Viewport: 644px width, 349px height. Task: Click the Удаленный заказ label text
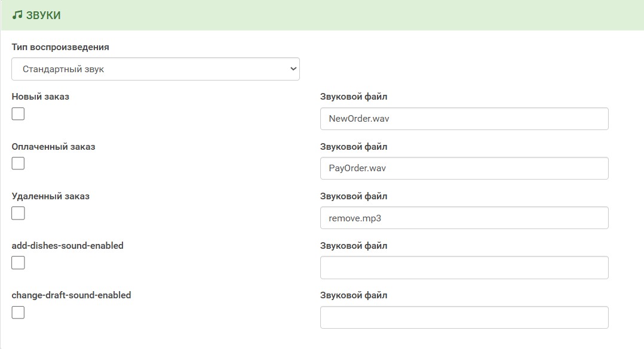coord(50,196)
